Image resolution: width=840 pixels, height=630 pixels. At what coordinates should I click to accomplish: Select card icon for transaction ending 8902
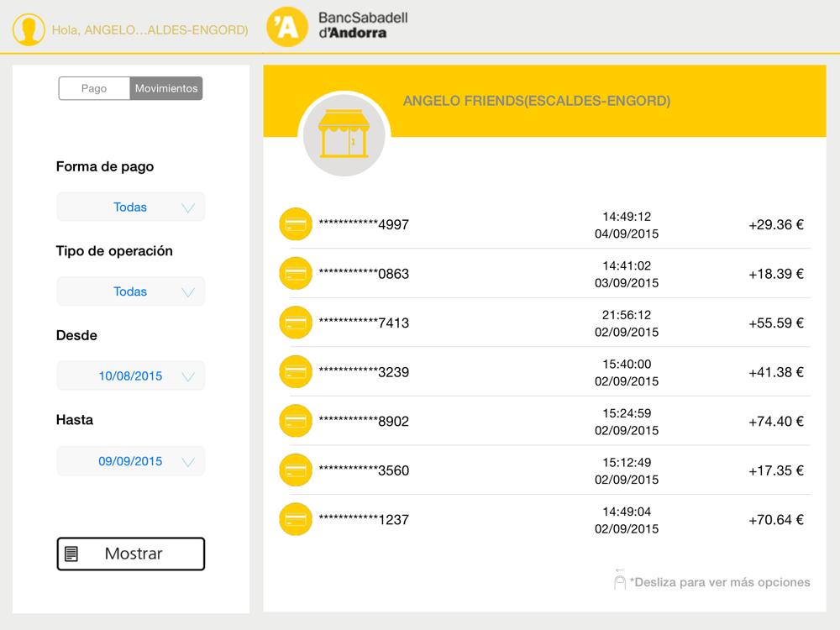(x=296, y=421)
